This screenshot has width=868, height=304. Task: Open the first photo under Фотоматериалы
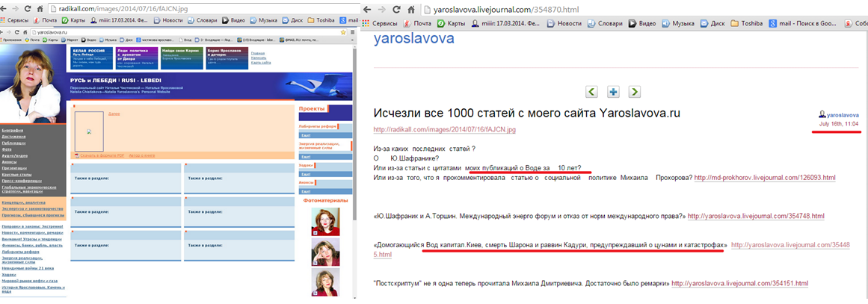point(324,221)
